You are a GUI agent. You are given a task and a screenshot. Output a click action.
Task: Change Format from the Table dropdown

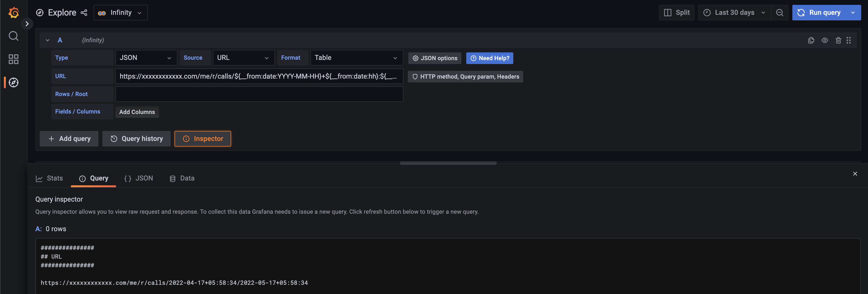[356, 58]
